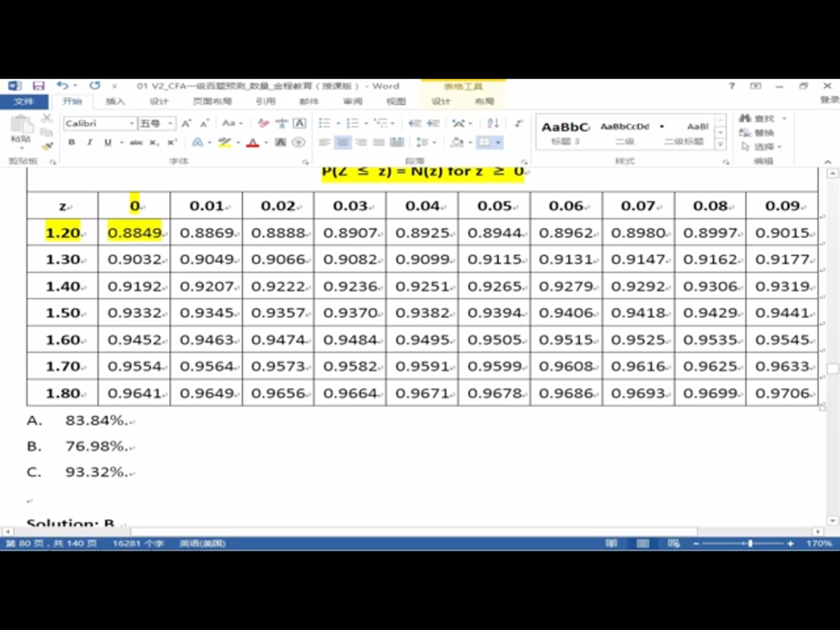Open the 文件 File tab
Screen dimensions: 840x630
[x=24, y=101]
